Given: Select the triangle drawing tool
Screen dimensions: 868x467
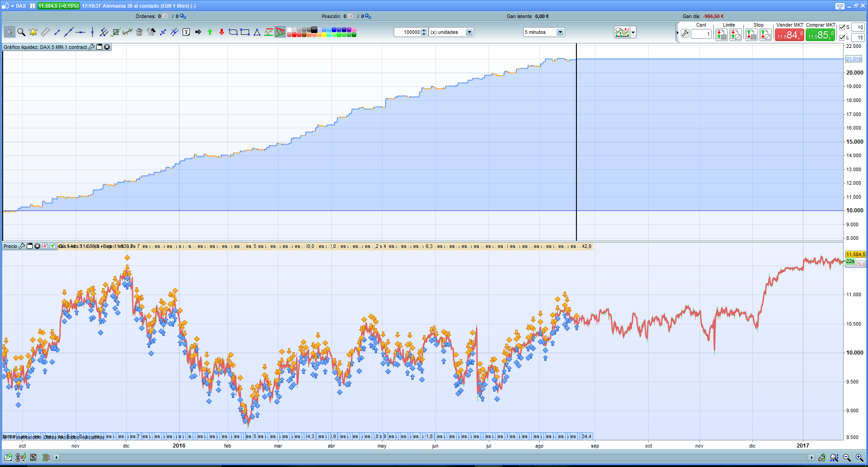Looking at the screenshot, I should click(257, 32).
